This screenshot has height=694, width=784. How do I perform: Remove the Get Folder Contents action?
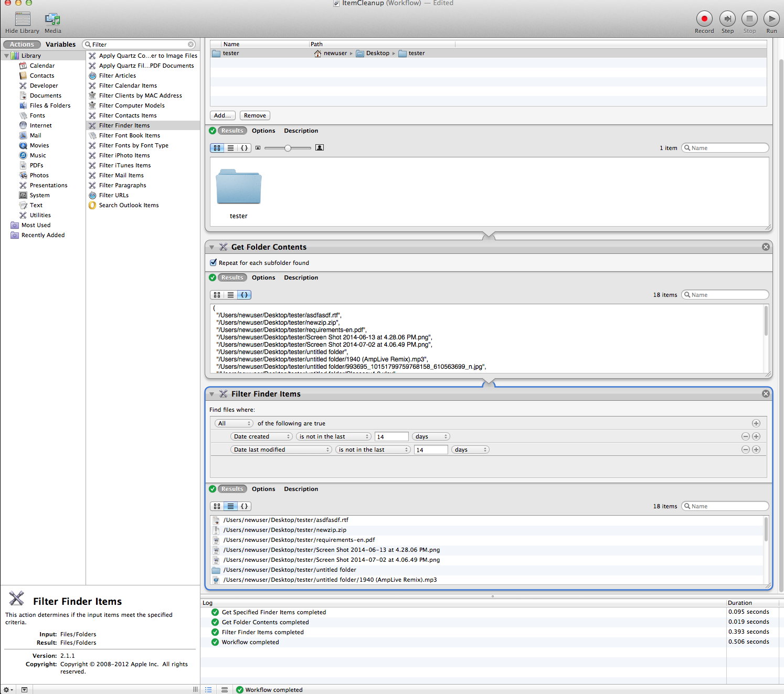tap(766, 247)
